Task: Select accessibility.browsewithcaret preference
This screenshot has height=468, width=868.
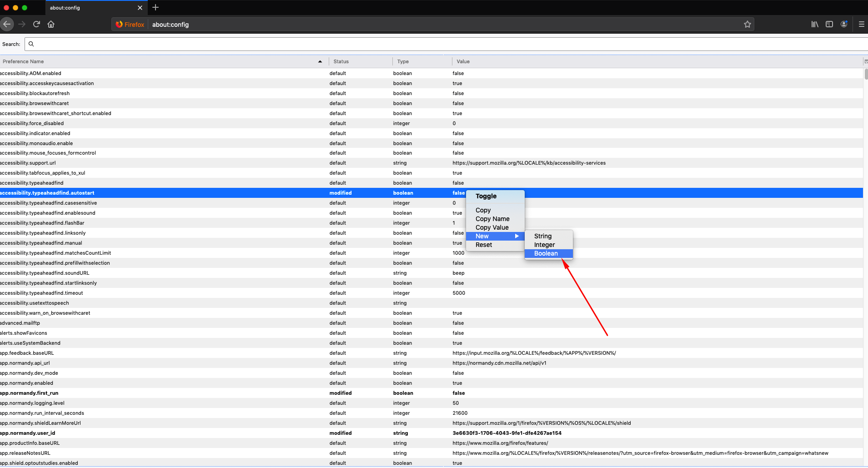Action: click(431, 103)
